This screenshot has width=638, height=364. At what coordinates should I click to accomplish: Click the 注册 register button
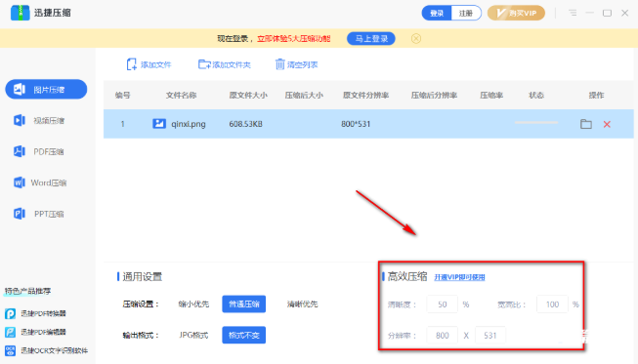click(466, 13)
